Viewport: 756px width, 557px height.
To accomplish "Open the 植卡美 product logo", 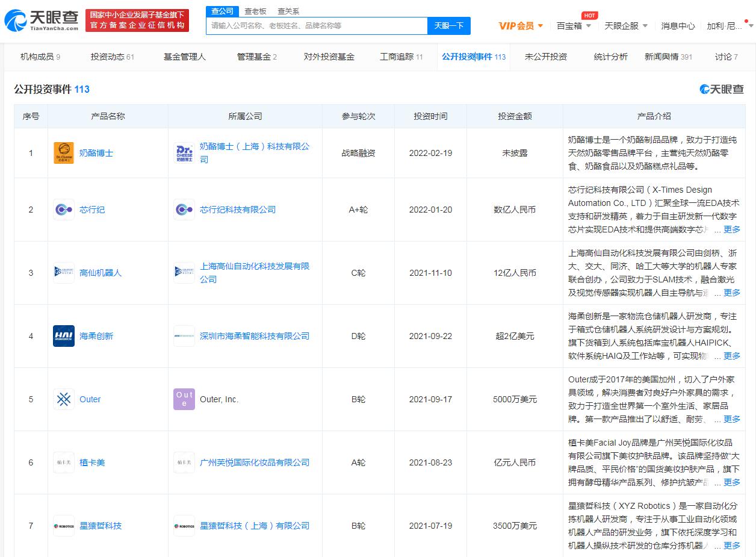I will coord(64,462).
